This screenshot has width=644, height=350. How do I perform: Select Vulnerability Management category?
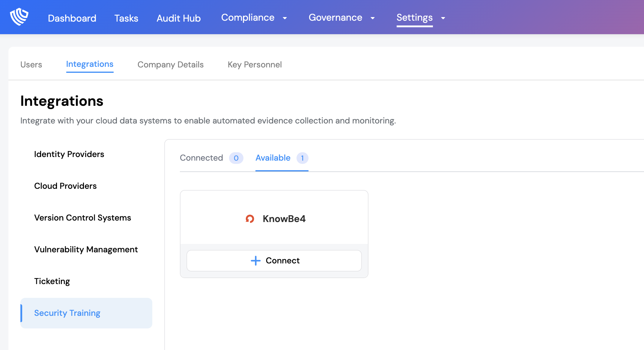[86, 249]
